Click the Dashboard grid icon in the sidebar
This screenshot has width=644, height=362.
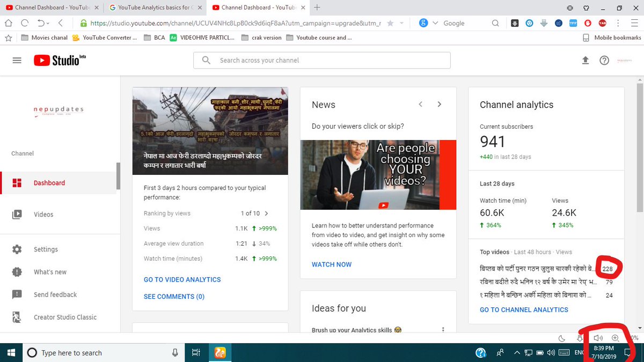coord(17,183)
